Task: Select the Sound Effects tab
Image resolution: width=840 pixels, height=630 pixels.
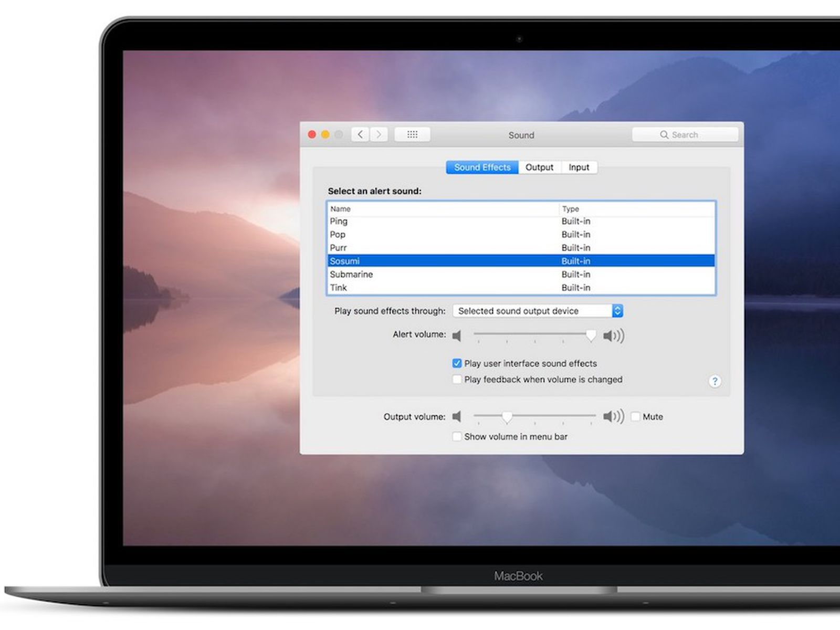Action: (x=482, y=167)
